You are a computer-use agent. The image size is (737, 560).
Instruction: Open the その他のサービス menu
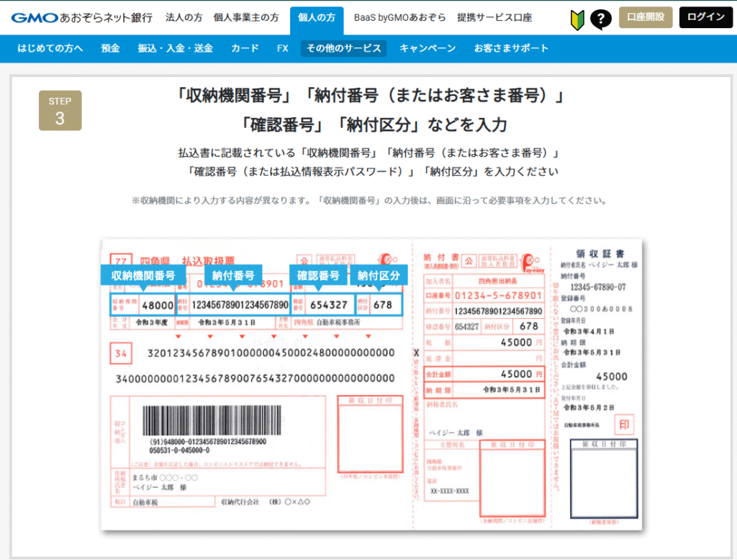tap(343, 48)
